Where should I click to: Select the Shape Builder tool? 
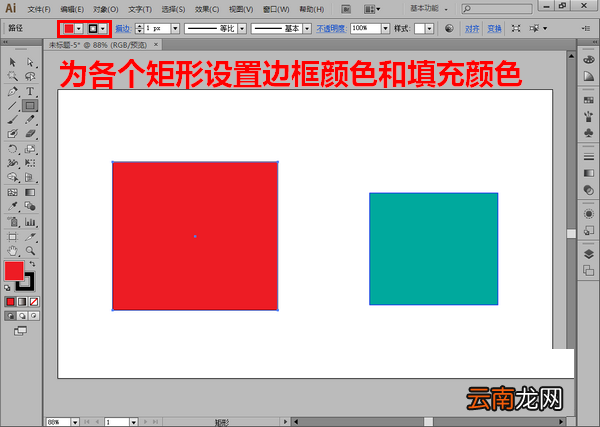point(12,177)
